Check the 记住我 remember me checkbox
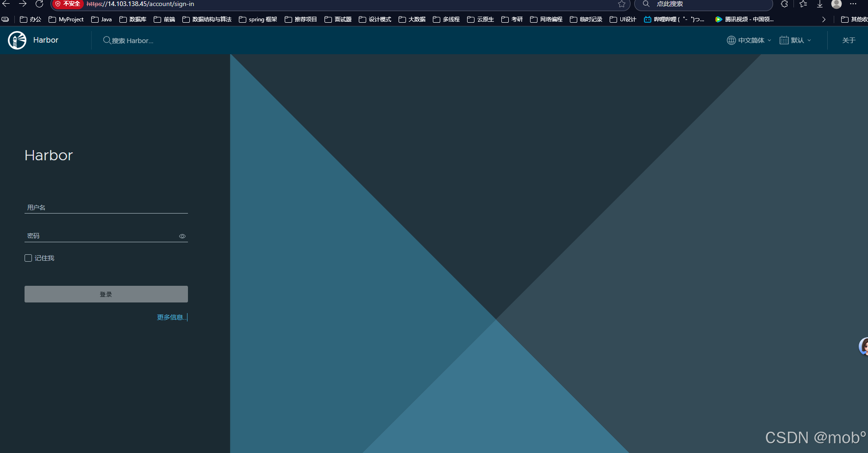This screenshot has height=453, width=868. coord(28,258)
